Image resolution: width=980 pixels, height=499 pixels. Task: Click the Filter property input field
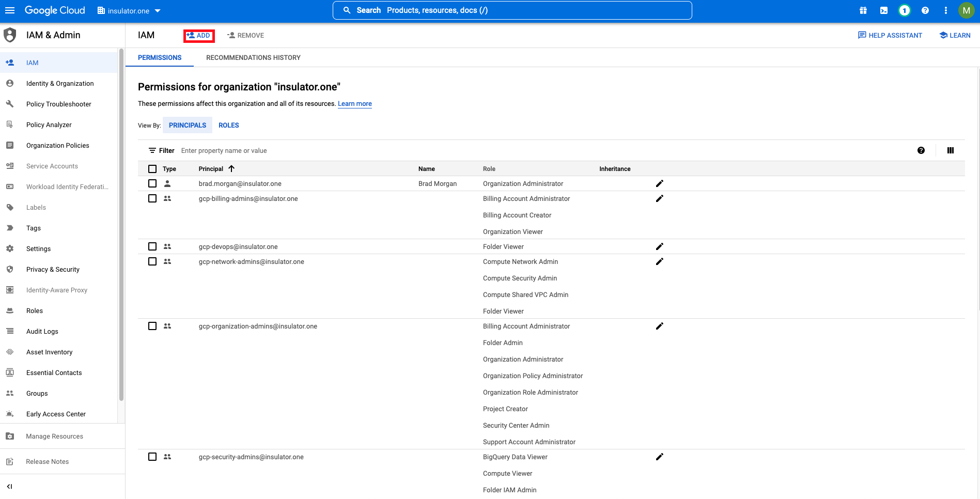coord(542,150)
